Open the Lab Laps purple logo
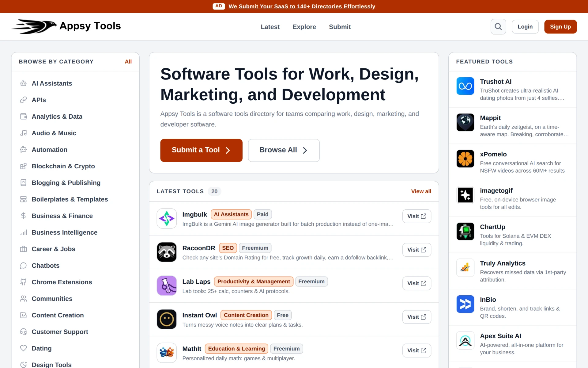588x368 pixels. point(167,286)
